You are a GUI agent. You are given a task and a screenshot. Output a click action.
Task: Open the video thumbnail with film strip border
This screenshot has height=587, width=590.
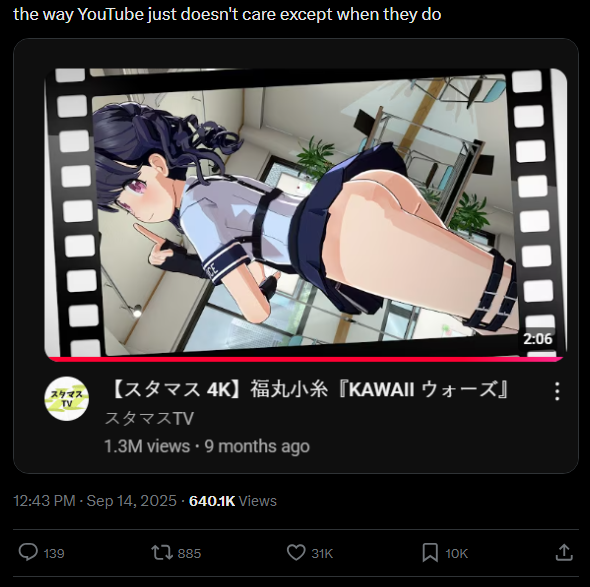305,213
